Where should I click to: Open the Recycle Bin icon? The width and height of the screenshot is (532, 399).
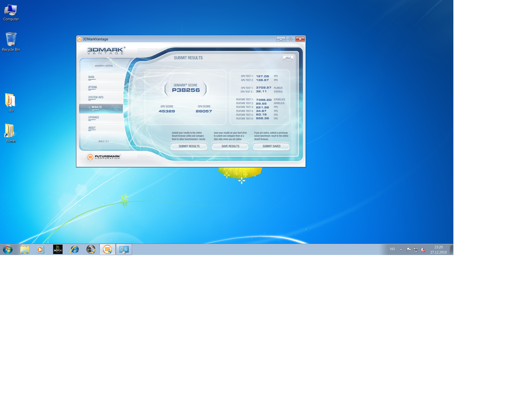(11, 42)
